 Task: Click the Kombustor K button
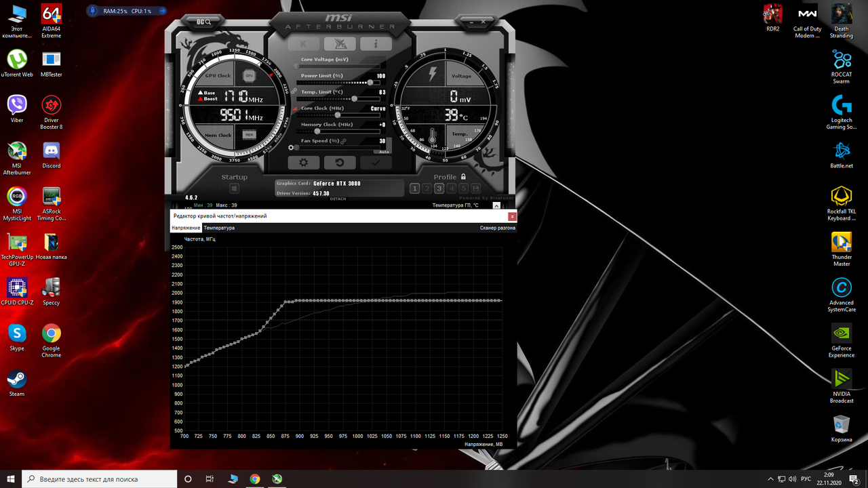(x=304, y=44)
